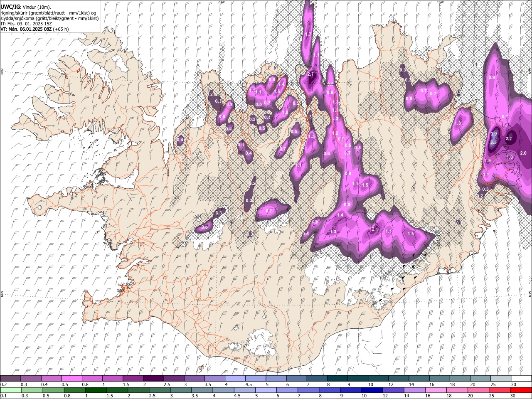The width and height of the screenshot is (532, 399).
Task: Click the 'rigning/skúrir' legend description line
Action: 49,13
